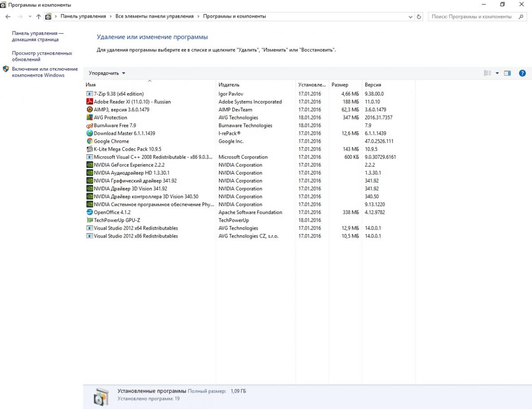Screen dimensions: 532x409
Task: Go up one level with the up arrow
Action: click(39, 16)
